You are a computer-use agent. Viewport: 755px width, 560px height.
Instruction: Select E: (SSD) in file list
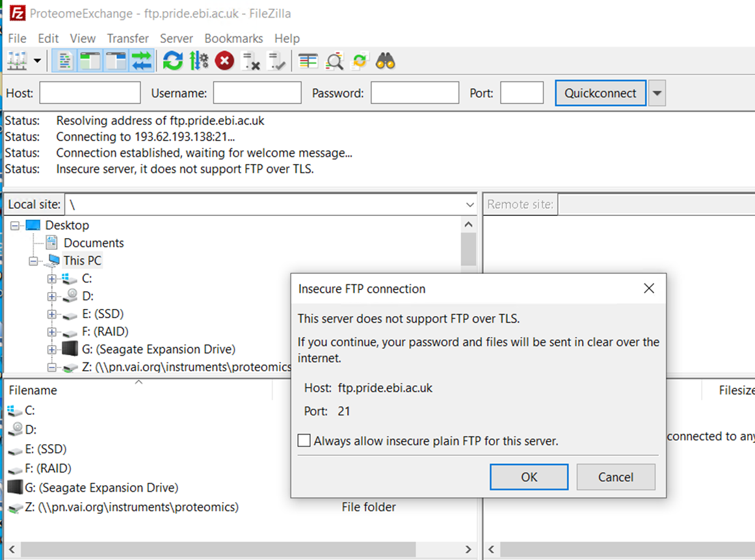click(46, 449)
